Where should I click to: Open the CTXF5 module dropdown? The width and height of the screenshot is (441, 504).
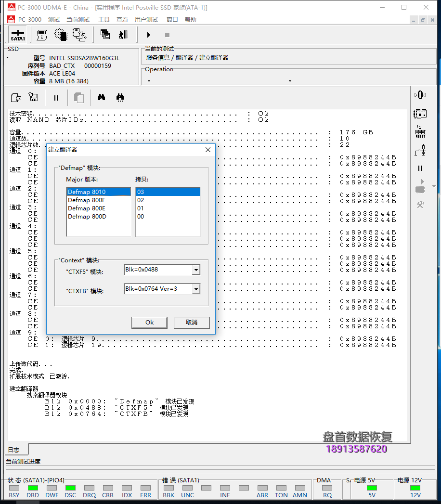[x=196, y=270]
